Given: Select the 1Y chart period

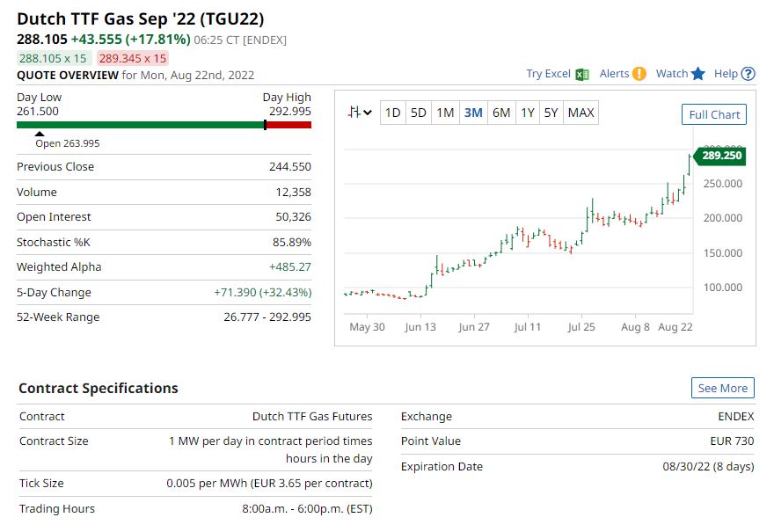Looking at the screenshot, I should point(527,113).
